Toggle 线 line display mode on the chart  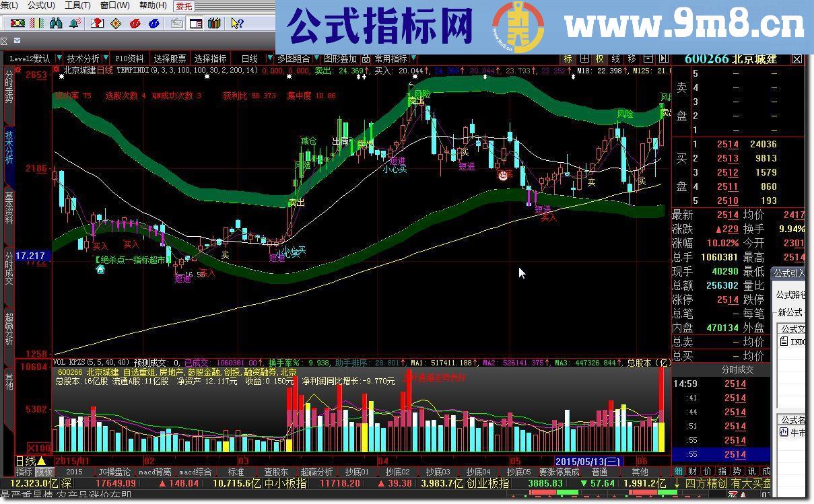(x=617, y=59)
